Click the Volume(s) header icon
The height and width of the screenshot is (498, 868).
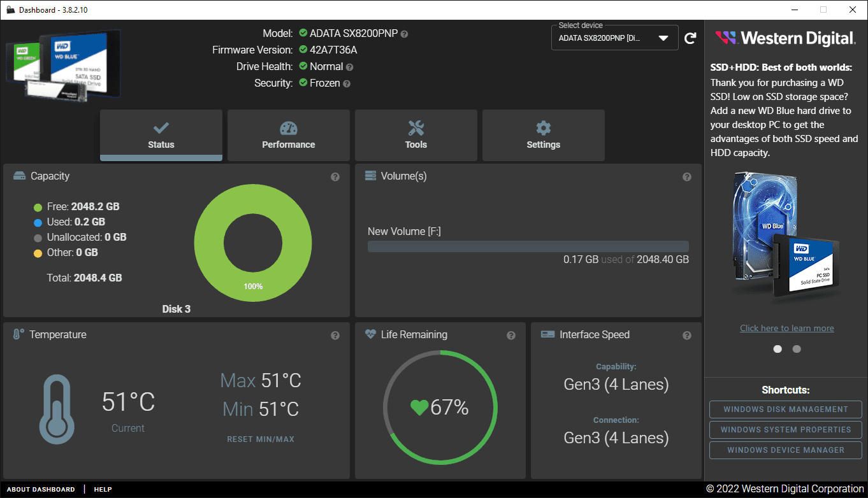(370, 176)
